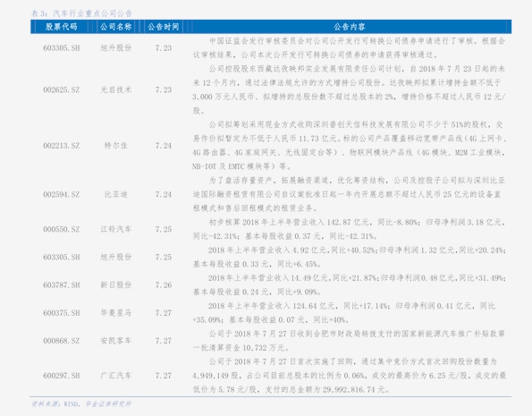Select stock code 000868.SZ
This screenshot has height=416, width=532.
pos(62,341)
